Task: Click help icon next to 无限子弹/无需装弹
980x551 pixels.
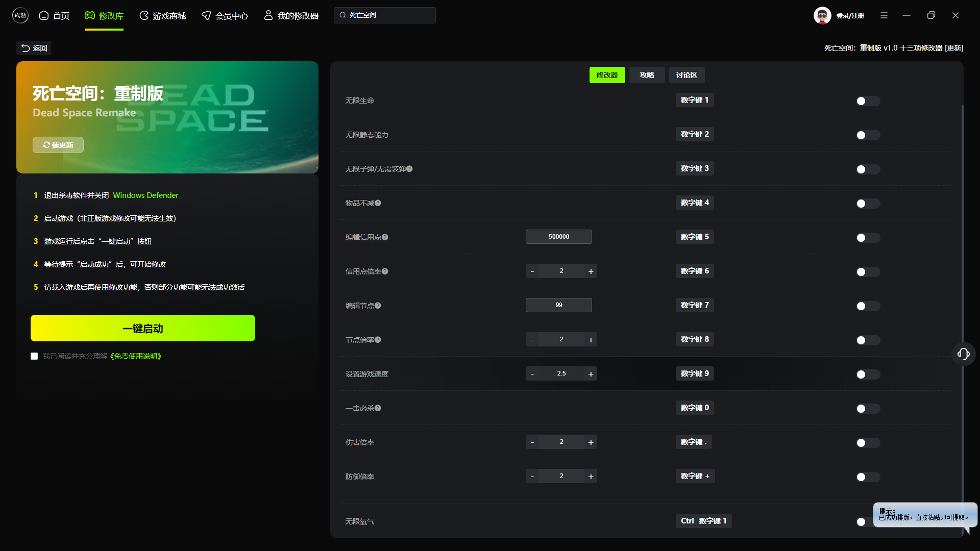Action: point(409,169)
